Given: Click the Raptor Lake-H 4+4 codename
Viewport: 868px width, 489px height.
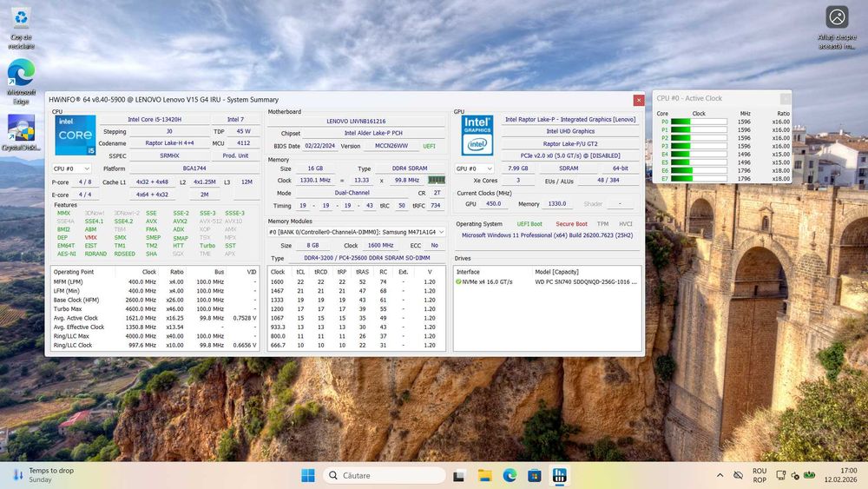Looking at the screenshot, I should click(x=169, y=143).
